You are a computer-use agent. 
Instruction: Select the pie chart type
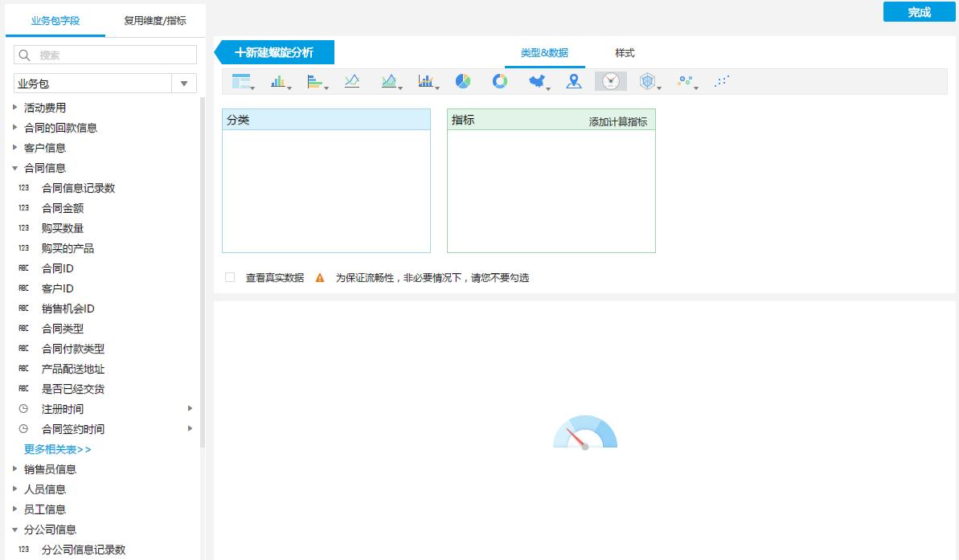click(x=464, y=81)
